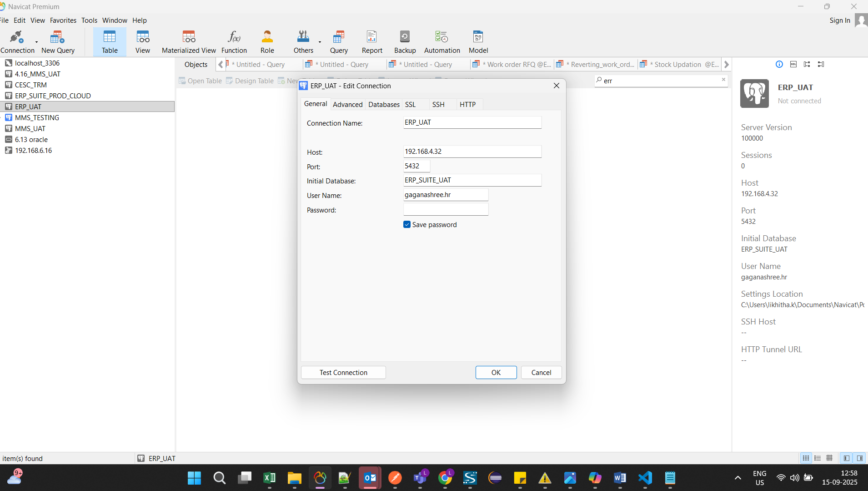Click the Materialized View icon
868x491 pixels.
189,41
